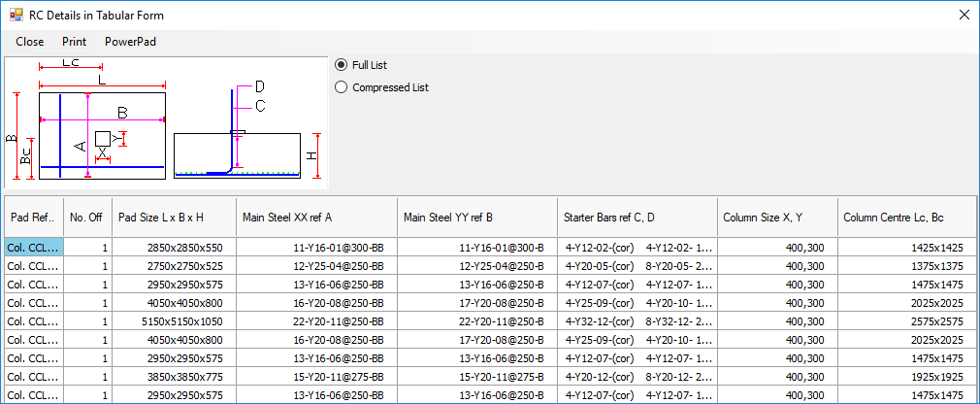Image resolution: width=980 pixels, height=404 pixels.
Task: Sort by Pad Ref column header
Action: coord(34,218)
